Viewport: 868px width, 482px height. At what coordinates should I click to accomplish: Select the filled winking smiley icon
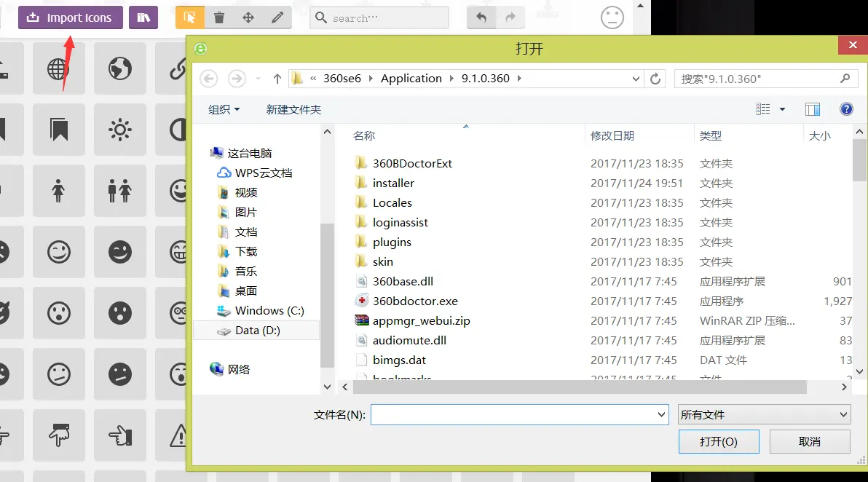[120, 252]
